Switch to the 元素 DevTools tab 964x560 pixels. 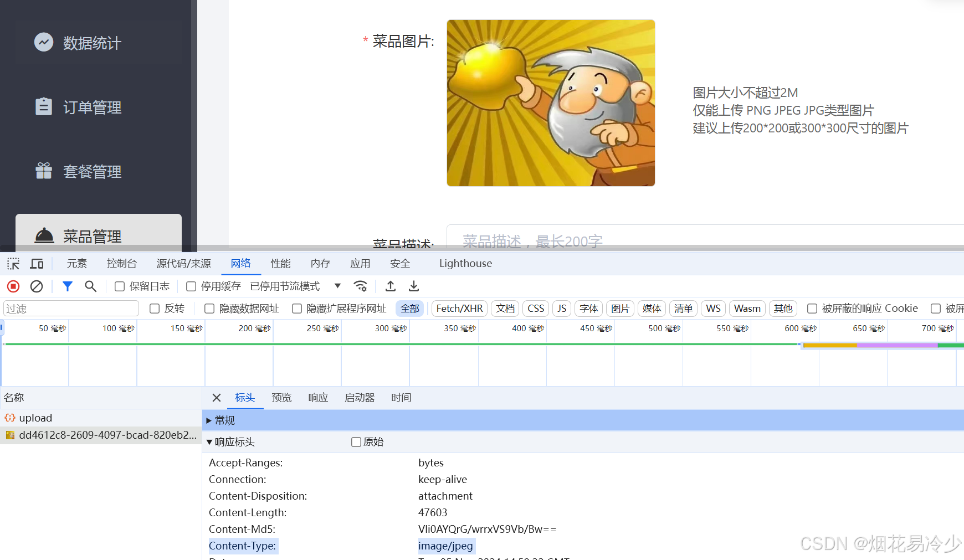pos(77,264)
